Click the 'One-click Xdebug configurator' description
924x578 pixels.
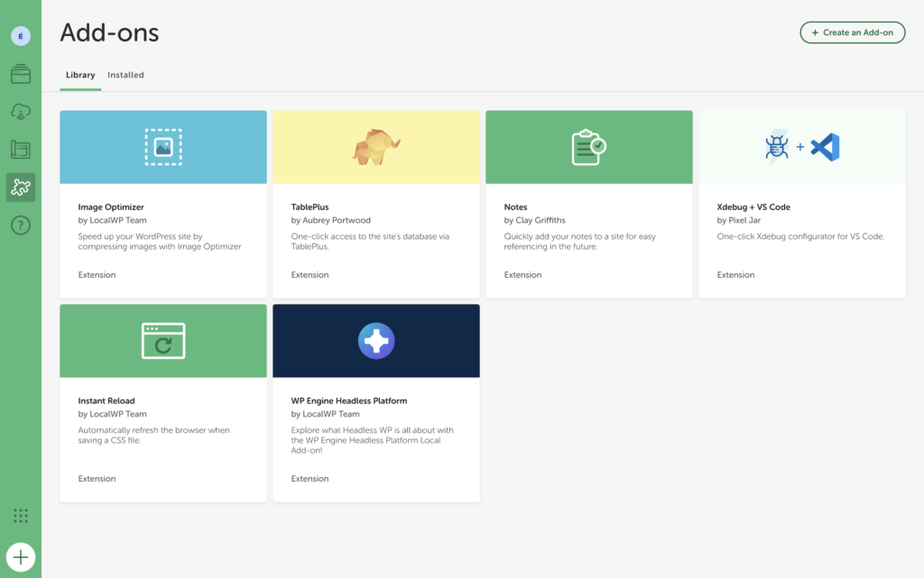pos(800,236)
